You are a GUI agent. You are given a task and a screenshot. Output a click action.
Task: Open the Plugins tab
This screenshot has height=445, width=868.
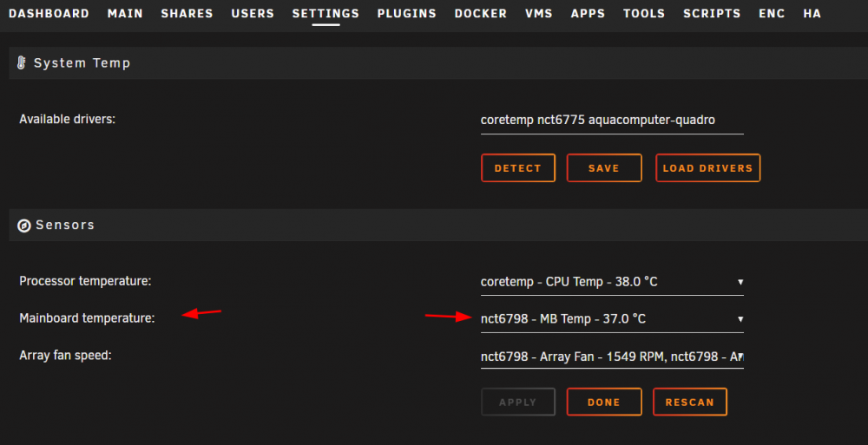point(407,13)
